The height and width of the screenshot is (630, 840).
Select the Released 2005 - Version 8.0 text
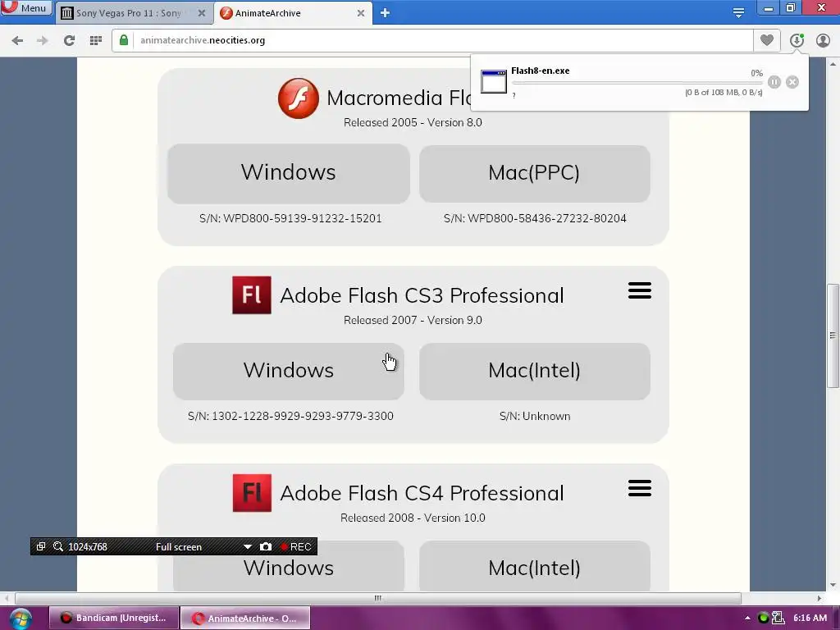click(x=413, y=122)
